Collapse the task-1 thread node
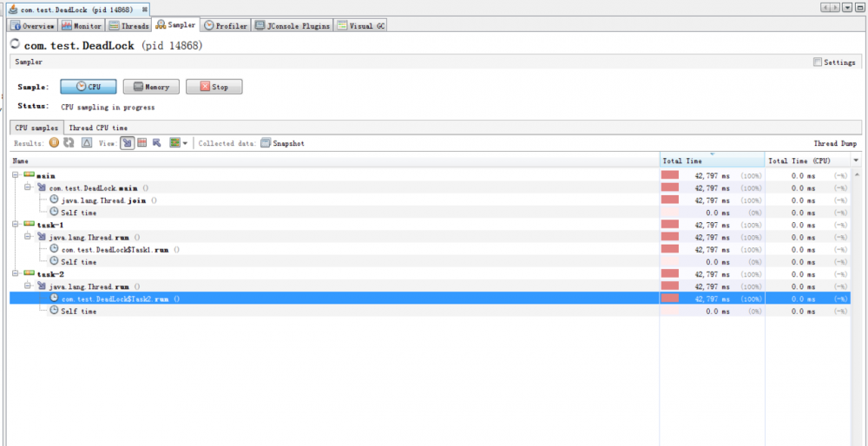Image resolution: width=868 pixels, height=446 pixels. [16, 225]
